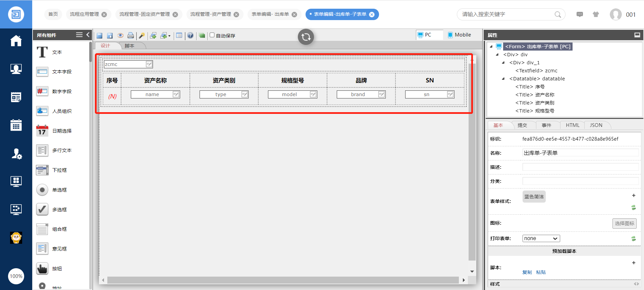Click the 100% zoom indicator

(16, 276)
